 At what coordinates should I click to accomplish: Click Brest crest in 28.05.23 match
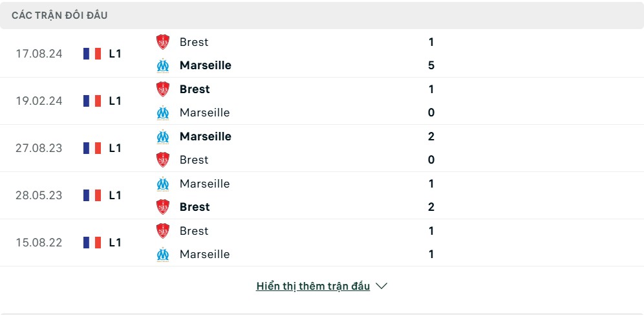163,207
